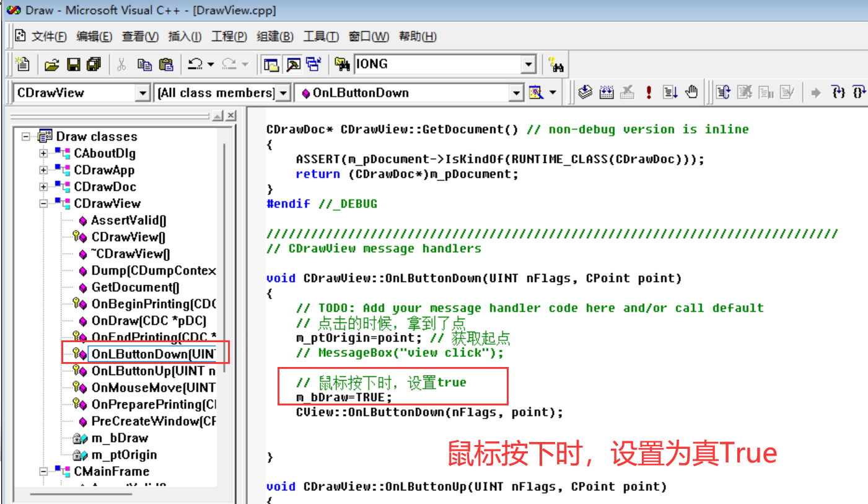Open the 窗口(W) menu
This screenshot has width=868, height=504.
click(369, 37)
